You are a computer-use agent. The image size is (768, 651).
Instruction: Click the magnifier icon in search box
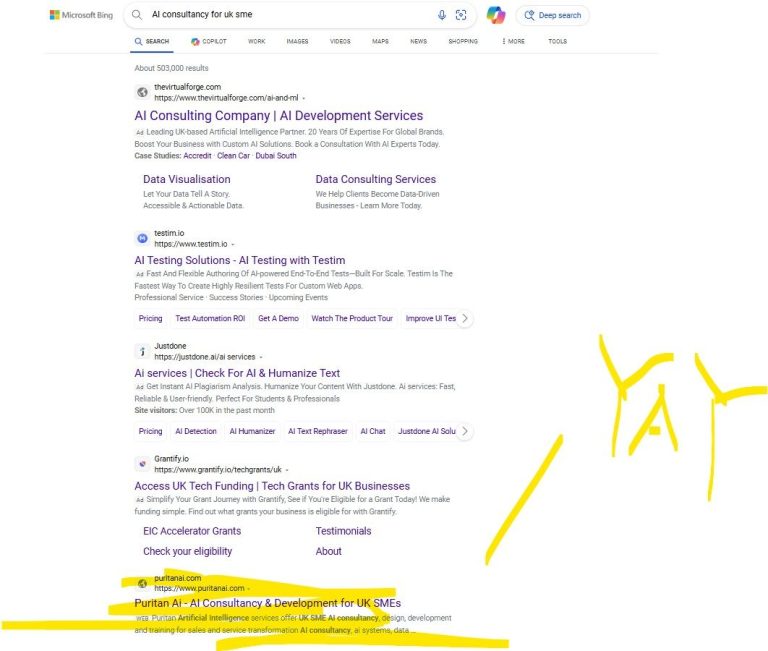tap(137, 15)
